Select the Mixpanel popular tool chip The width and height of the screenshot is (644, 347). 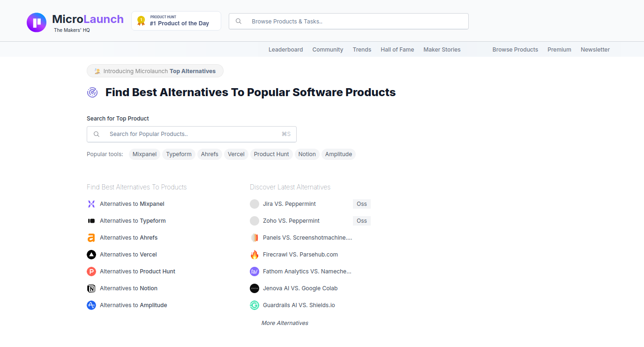point(144,154)
